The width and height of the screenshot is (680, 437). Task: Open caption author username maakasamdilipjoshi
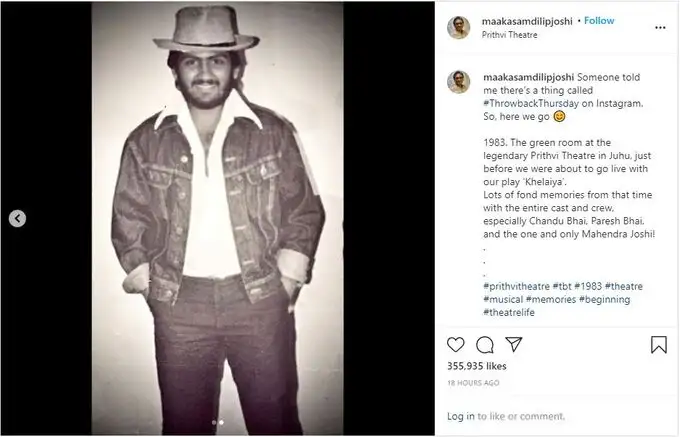(527, 76)
